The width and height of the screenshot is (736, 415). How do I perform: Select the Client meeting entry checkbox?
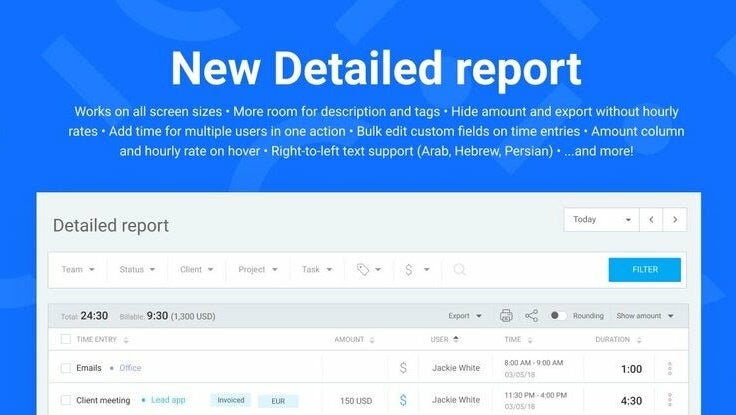pyautogui.click(x=66, y=400)
